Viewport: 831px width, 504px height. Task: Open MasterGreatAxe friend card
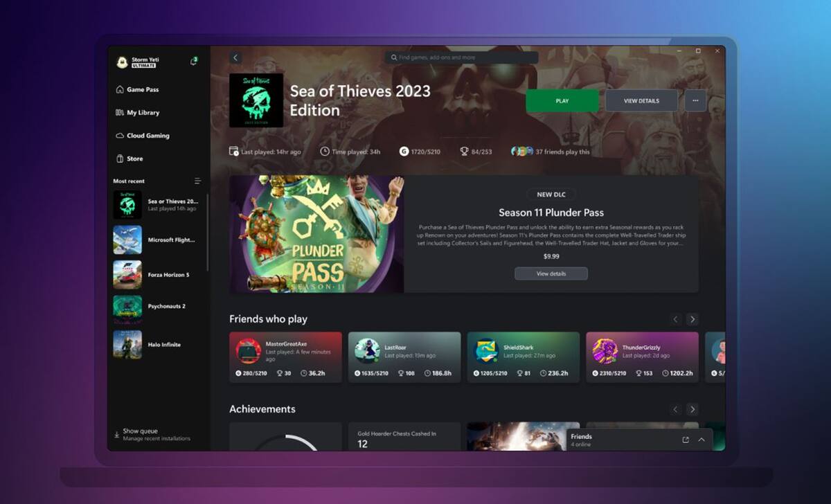click(285, 357)
